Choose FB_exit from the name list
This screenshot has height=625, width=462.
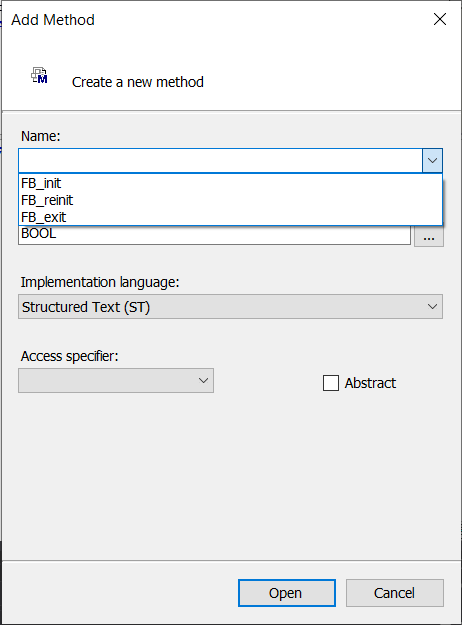click(230, 217)
